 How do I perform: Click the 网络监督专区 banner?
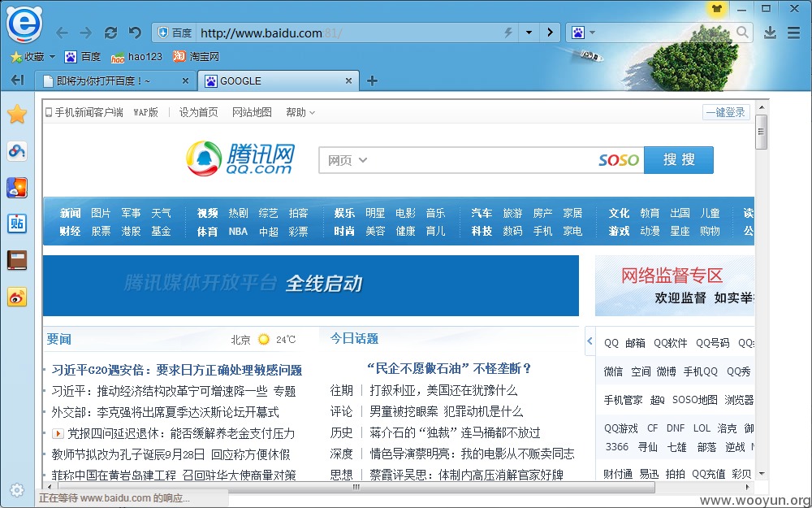point(675,285)
